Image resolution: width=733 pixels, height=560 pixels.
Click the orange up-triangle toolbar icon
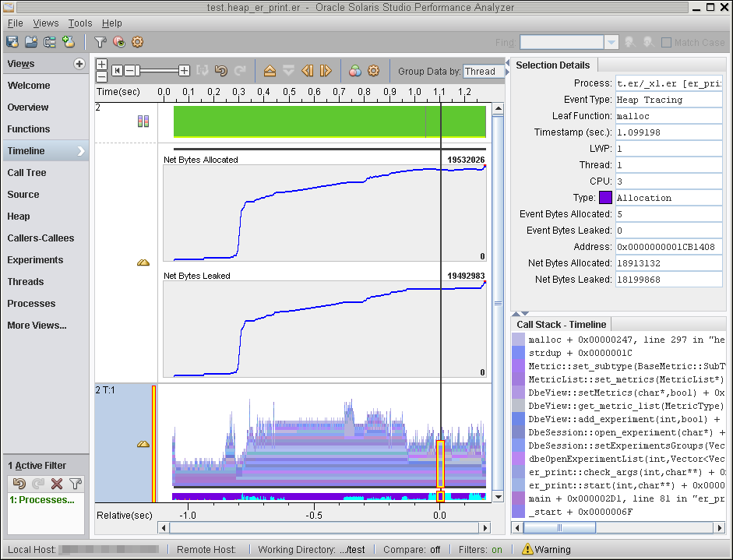click(x=270, y=71)
